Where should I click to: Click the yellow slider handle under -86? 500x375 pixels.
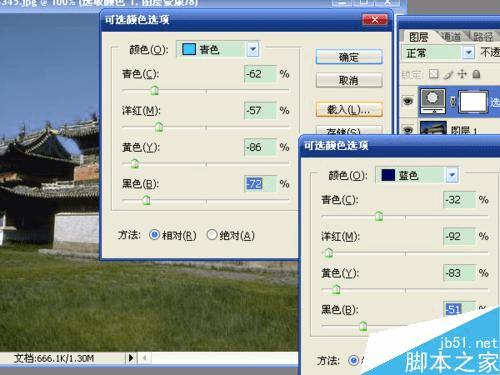coord(135,163)
